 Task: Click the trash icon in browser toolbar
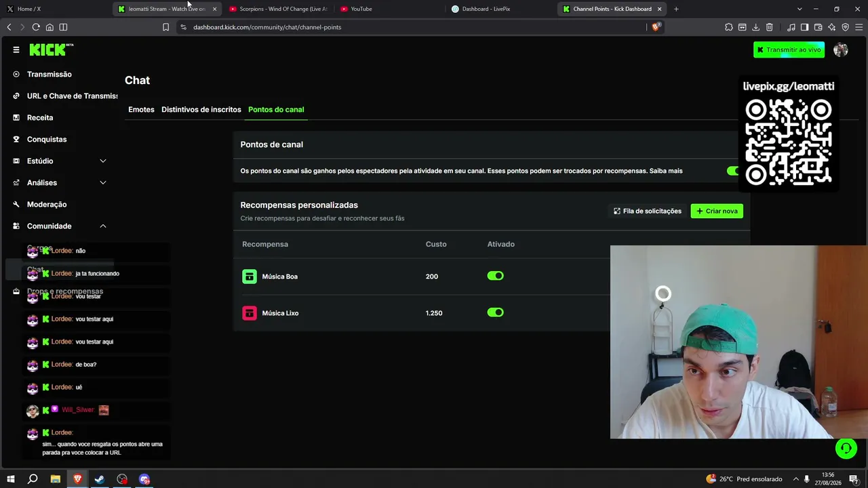pyautogui.click(x=770, y=27)
